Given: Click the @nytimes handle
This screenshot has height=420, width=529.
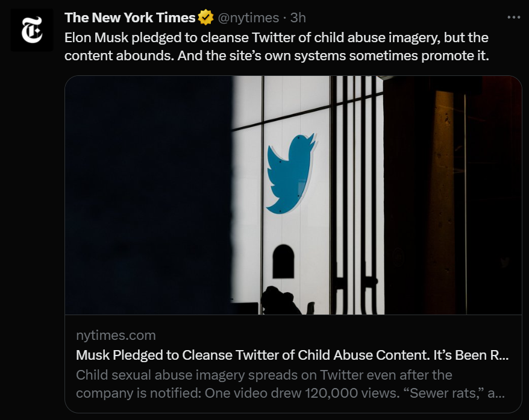Looking at the screenshot, I should 248,18.
